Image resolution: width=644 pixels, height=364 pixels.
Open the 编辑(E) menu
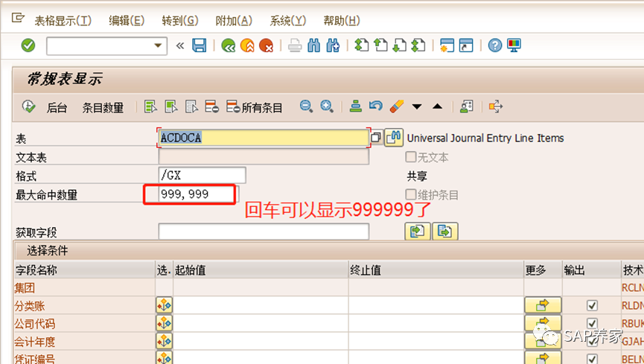(x=127, y=21)
